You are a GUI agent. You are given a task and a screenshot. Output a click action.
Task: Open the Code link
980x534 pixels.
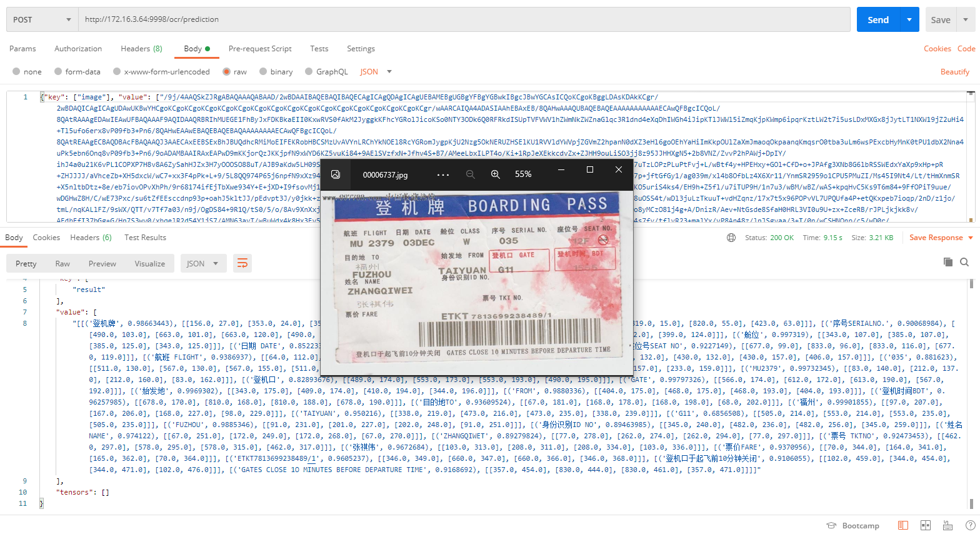pos(966,49)
